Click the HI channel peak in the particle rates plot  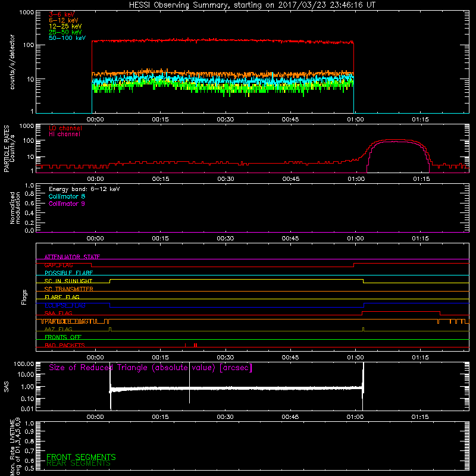pos(394,142)
